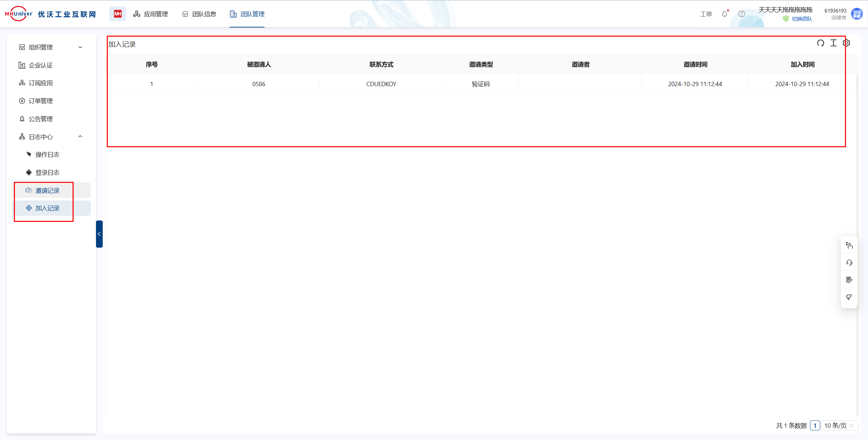Click the 切换团队 link
This screenshot has width=868, height=440.
pyautogui.click(x=802, y=19)
